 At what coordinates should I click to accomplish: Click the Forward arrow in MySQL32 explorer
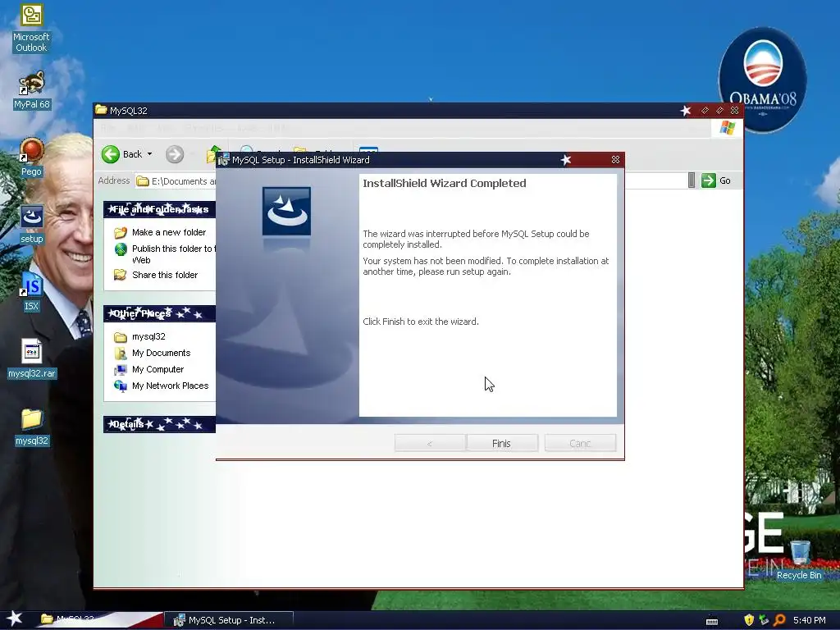pyautogui.click(x=174, y=154)
